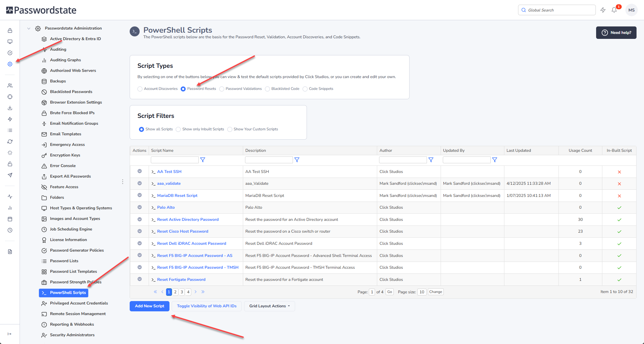This screenshot has width=644, height=344.
Task: Open Actions menu for AA Test SSH row
Action: pyautogui.click(x=140, y=171)
